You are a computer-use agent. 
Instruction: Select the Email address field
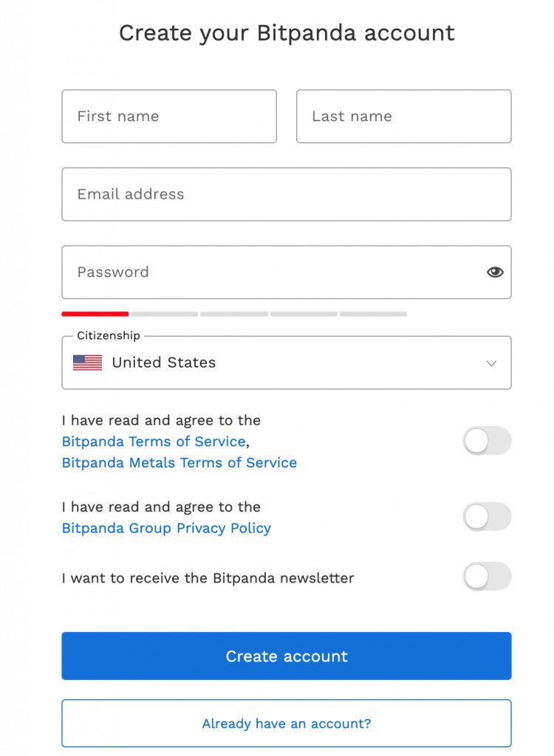pos(287,194)
